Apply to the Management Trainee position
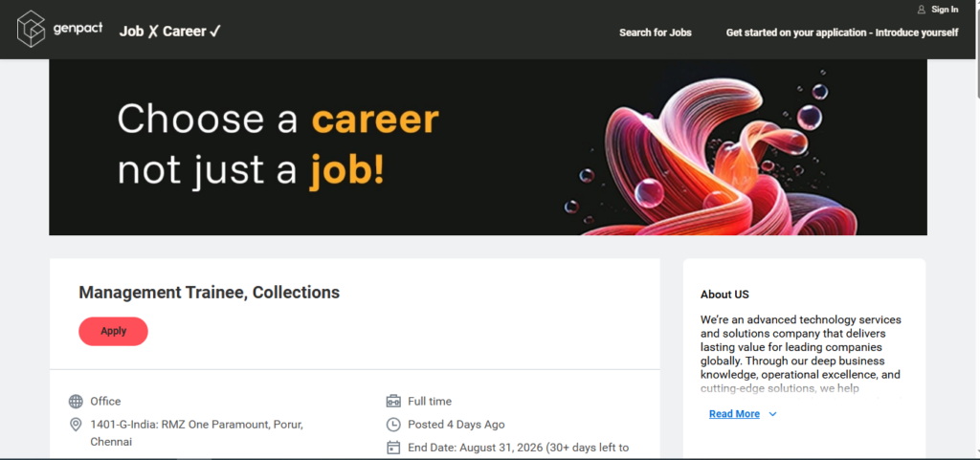This screenshot has width=980, height=460. [113, 332]
